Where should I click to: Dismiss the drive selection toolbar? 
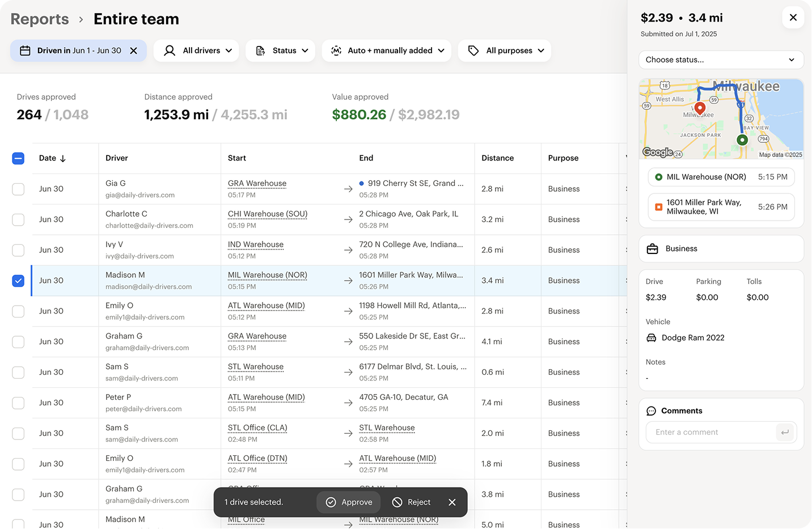coord(452,502)
